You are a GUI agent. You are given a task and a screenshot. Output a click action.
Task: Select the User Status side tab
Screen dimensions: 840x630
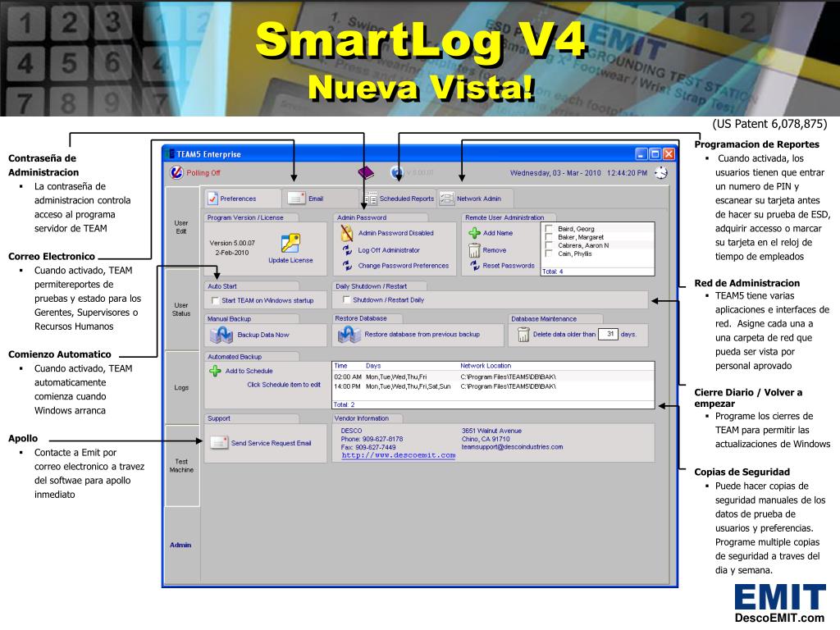coord(181,309)
